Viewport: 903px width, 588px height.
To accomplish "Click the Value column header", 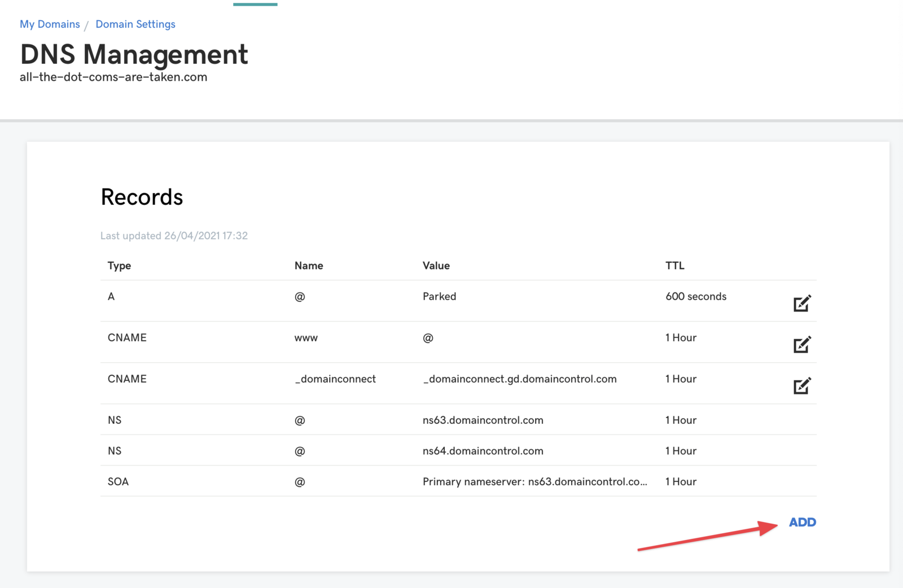I will 436,266.
